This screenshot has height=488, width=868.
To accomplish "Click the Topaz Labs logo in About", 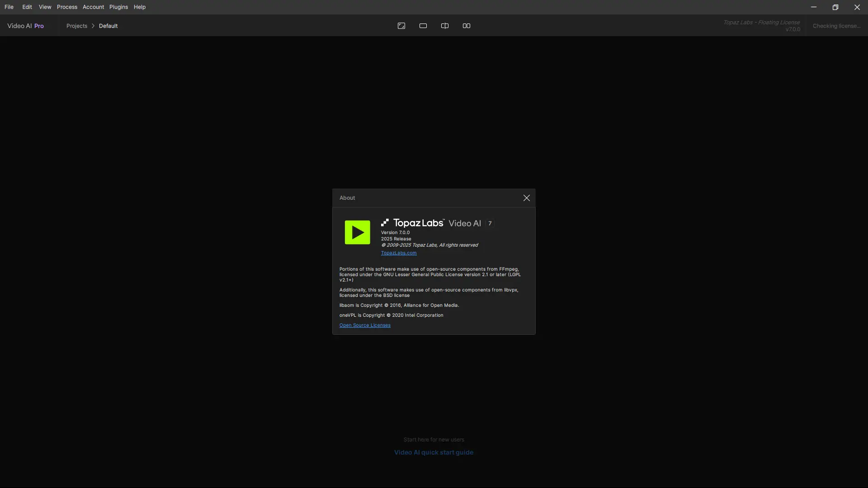I will coord(413,223).
